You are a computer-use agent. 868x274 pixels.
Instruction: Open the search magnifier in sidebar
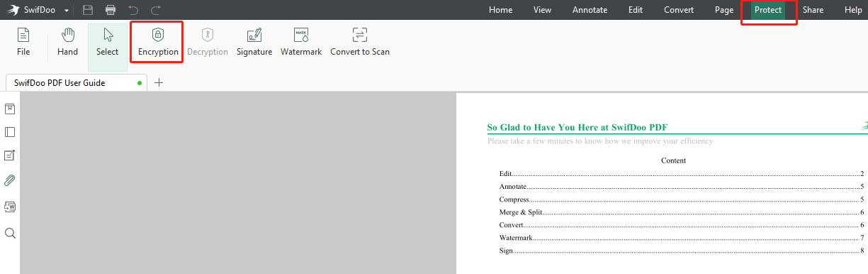[x=10, y=233]
